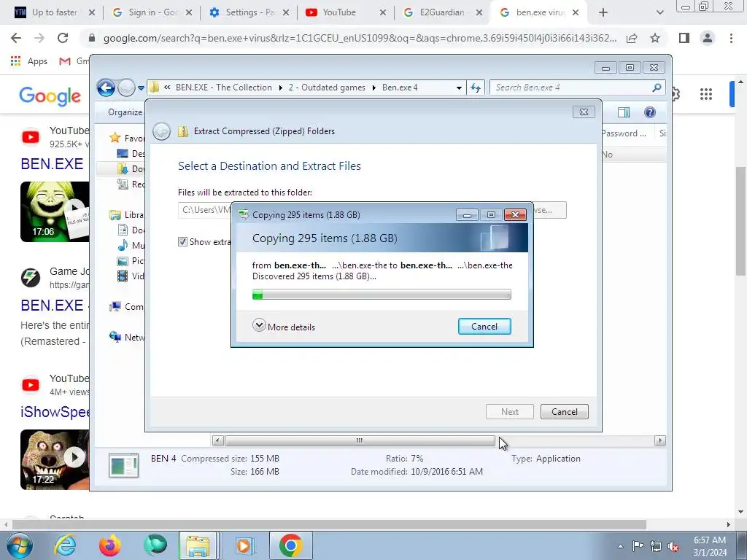The image size is (747, 560).
Task: Click Chrome page vertical scrollbar thumb
Action: (x=740, y=221)
